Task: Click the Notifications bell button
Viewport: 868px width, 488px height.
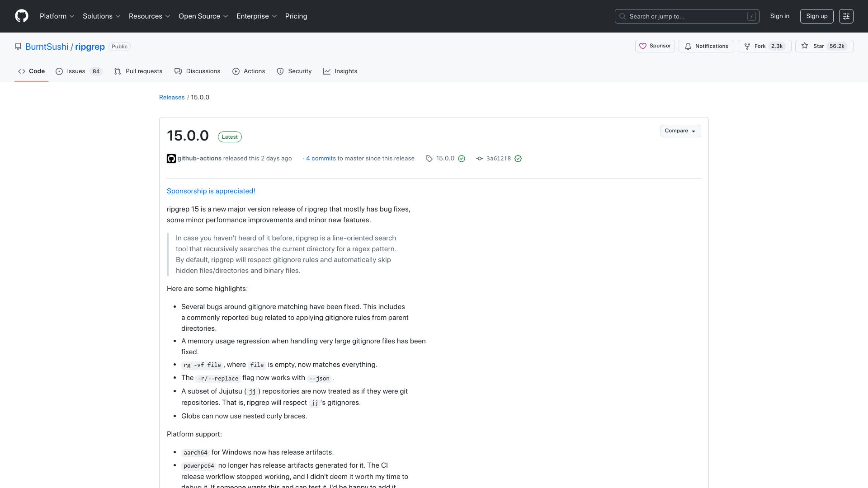Action: point(707,46)
